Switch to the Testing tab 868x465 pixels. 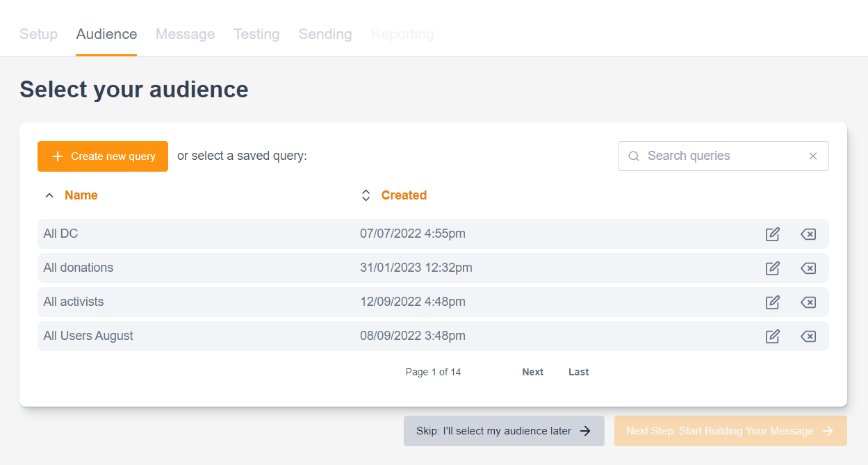[256, 33]
